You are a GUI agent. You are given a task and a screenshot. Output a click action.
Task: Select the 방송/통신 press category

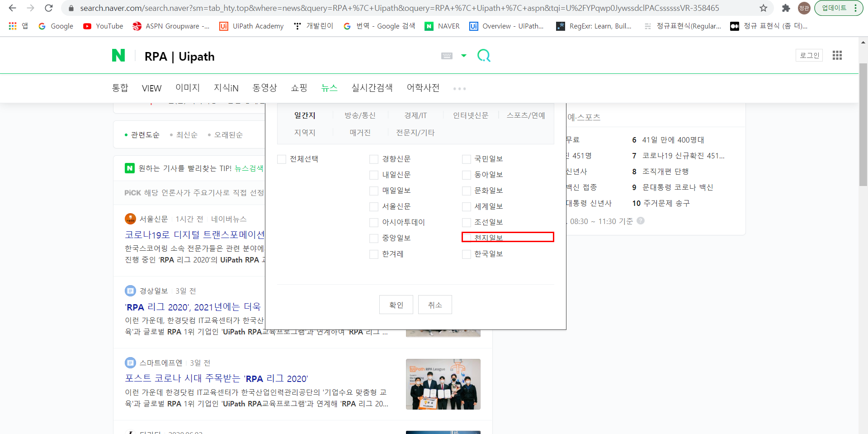tap(360, 115)
